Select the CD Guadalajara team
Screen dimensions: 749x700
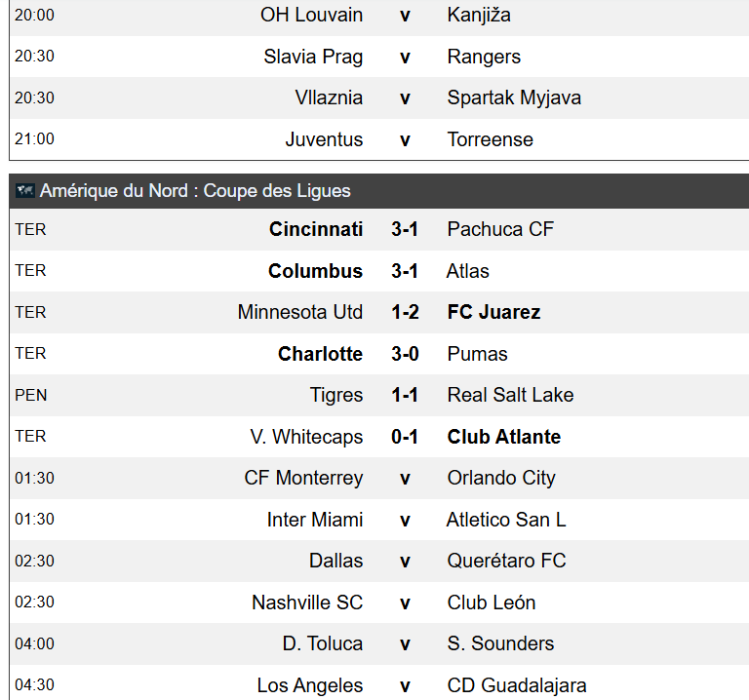pyautogui.click(x=517, y=685)
